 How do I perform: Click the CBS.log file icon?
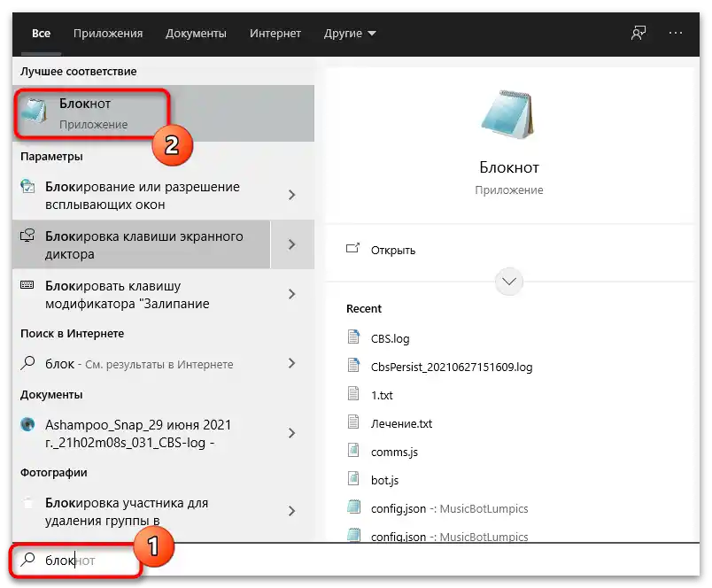(x=353, y=337)
